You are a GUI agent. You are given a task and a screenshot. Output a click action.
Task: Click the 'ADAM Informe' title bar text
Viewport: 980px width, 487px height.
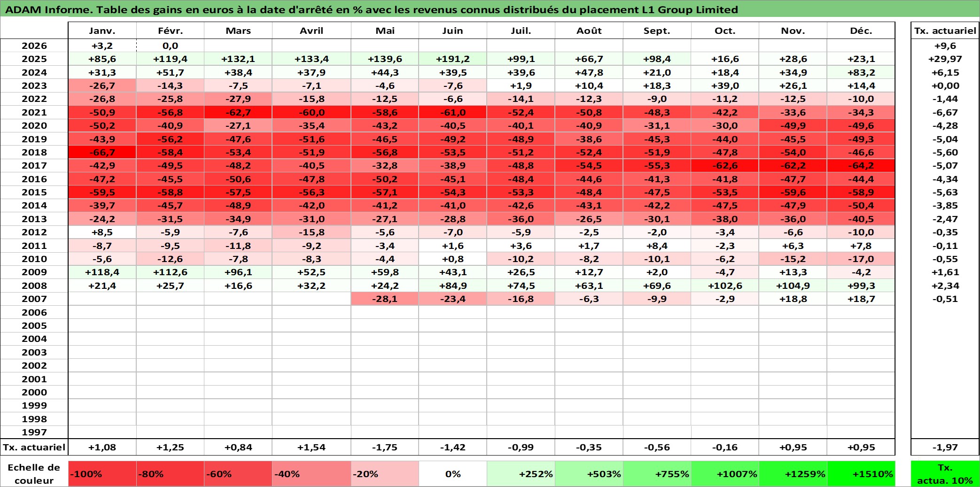click(371, 9)
